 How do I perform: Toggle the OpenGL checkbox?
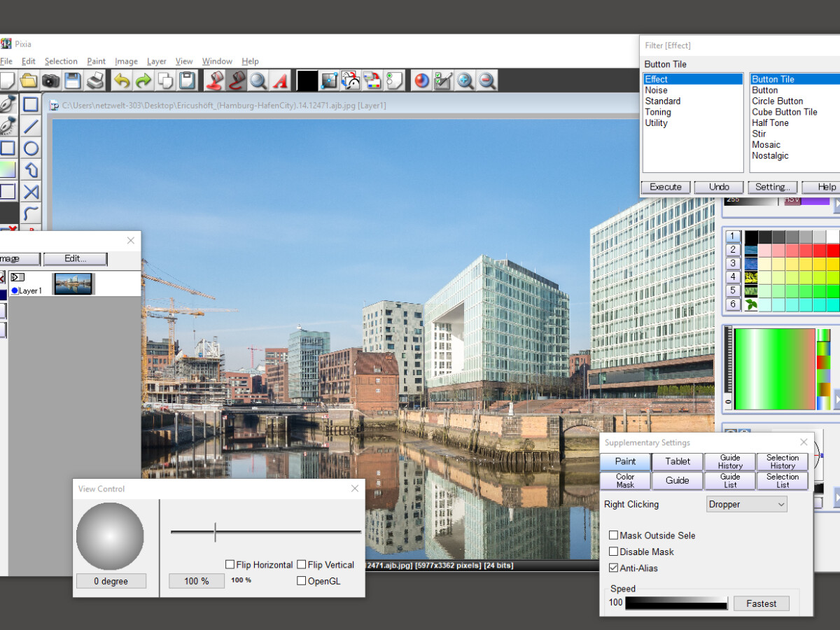[x=302, y=580]
